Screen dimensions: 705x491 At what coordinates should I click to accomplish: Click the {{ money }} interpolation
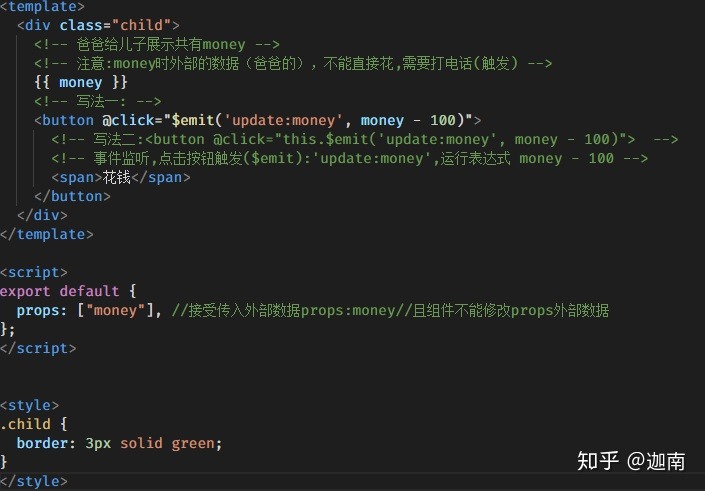click(81, 82)
